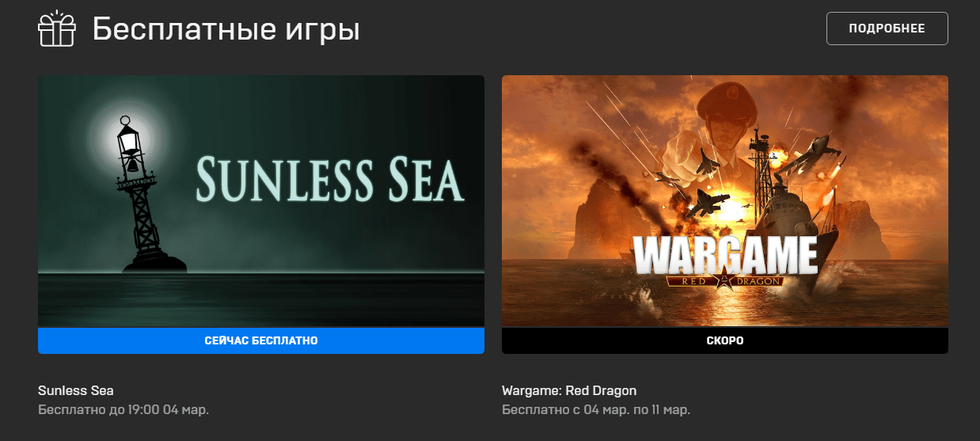Open the Sunless Sea cover image
The image size is (980, 441).
point(261,201)
